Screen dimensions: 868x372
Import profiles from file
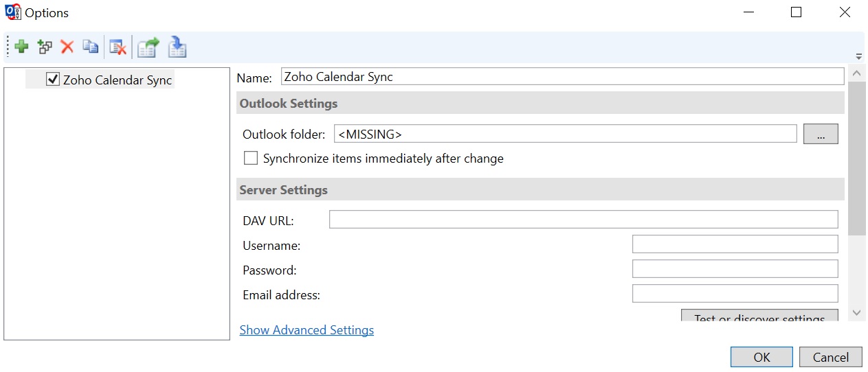[x=177, y=47]
